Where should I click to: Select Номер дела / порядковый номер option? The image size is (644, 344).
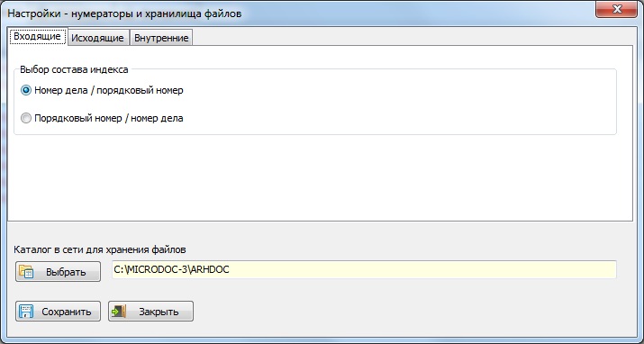[102, 90]
